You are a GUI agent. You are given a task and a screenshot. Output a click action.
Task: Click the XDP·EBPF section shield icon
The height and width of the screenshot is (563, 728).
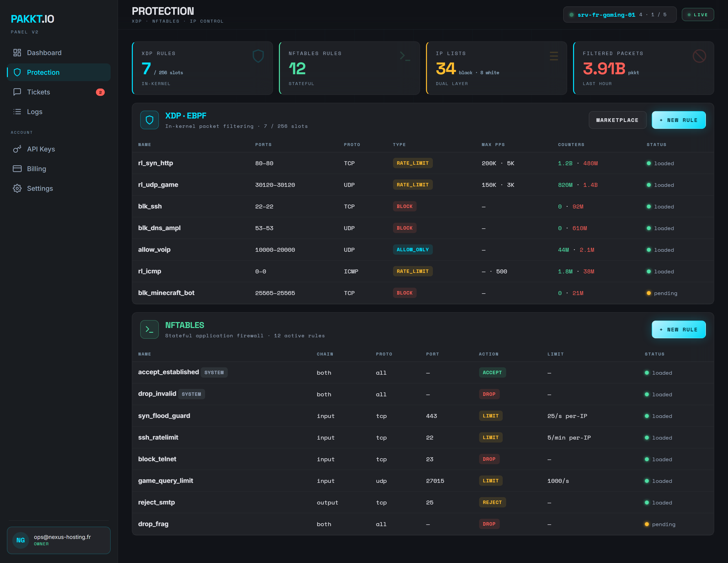click(x=149, y=120)
